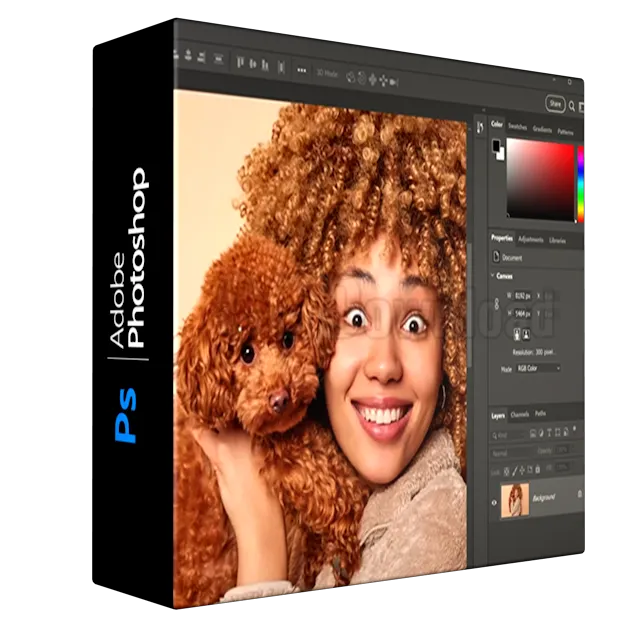This screenshot has height=630, width=630.
Task: Select the Background layer thumbnail
Action: 515,499
